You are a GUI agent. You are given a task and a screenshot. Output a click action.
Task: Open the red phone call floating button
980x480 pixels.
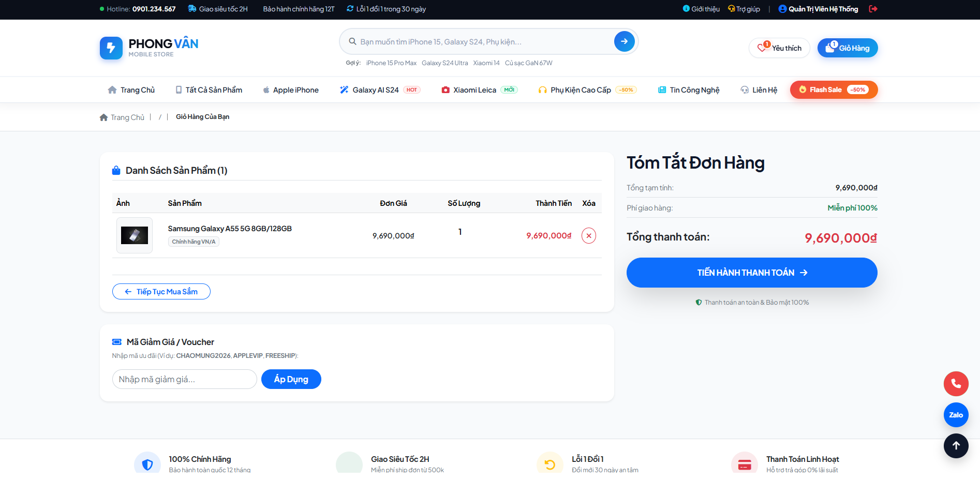click(x=956, y=384)
